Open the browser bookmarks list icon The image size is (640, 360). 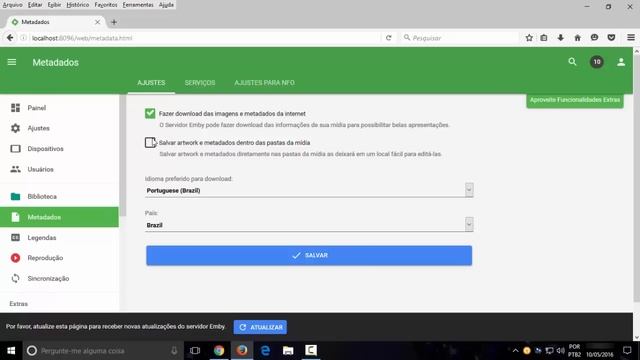[544, 38]
